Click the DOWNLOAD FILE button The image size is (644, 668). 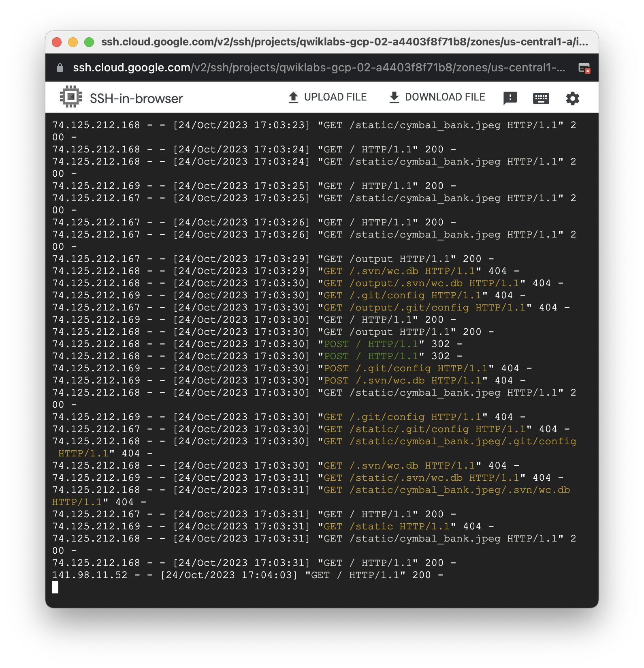click(x=437, y=97)
